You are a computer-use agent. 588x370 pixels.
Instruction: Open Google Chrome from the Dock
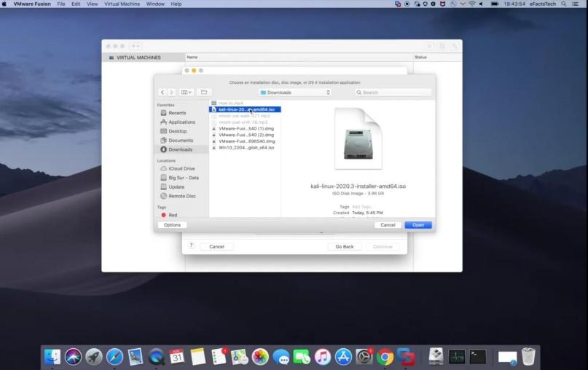[x=385, y=356]
